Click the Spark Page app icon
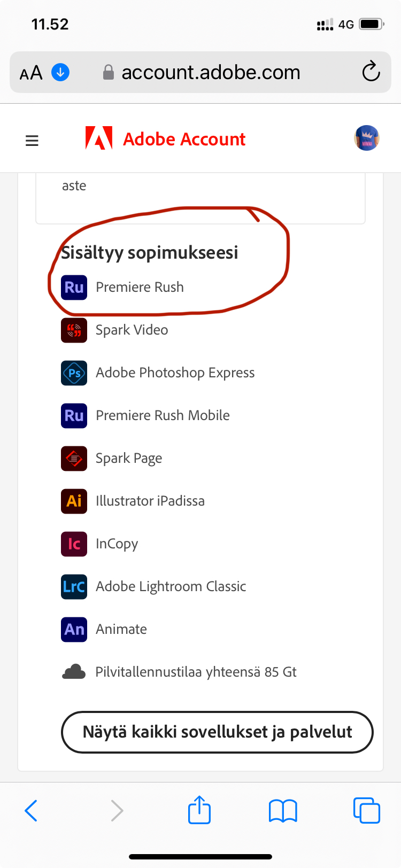Image resolution: width=401 pixels, height=868 pixels. coord(74,458)
